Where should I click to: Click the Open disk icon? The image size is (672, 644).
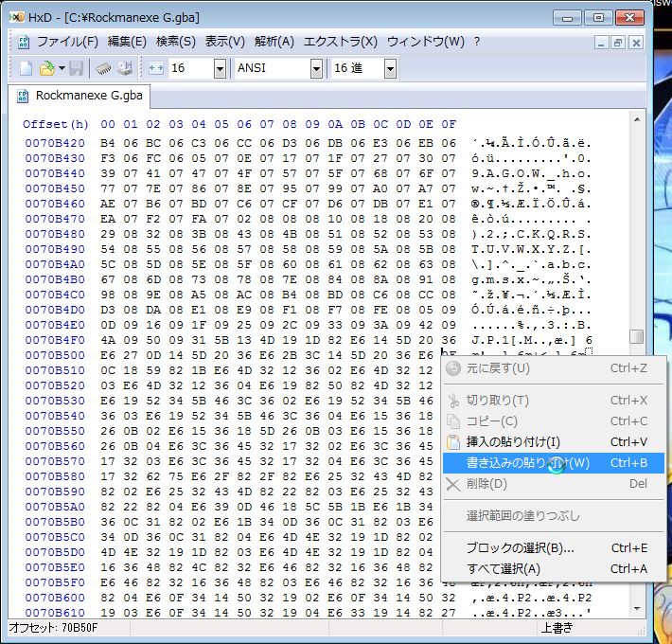click(125, 68)
